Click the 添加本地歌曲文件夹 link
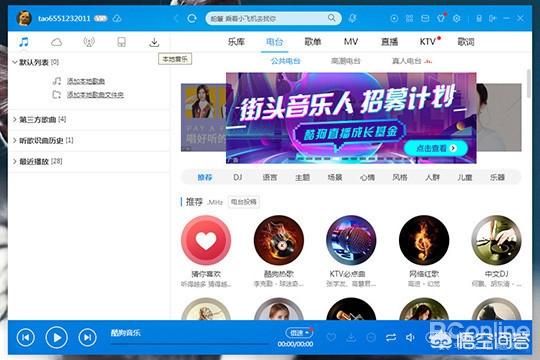 95,94
